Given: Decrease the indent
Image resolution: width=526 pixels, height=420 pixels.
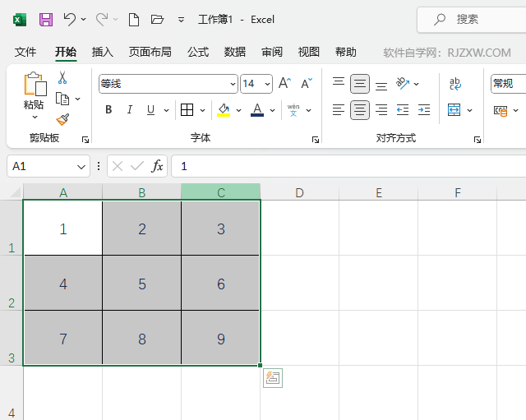Looking at the screenshot, I should (x=403, y=109).
